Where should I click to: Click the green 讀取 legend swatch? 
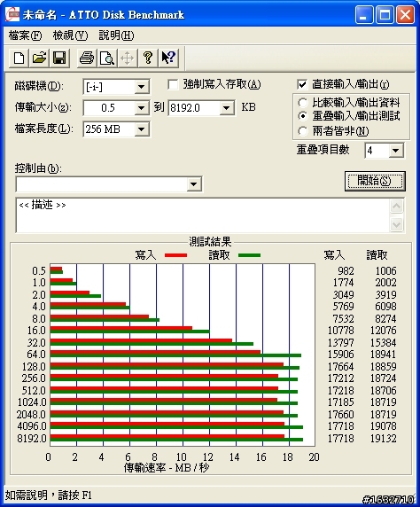(x=249, y=255)
